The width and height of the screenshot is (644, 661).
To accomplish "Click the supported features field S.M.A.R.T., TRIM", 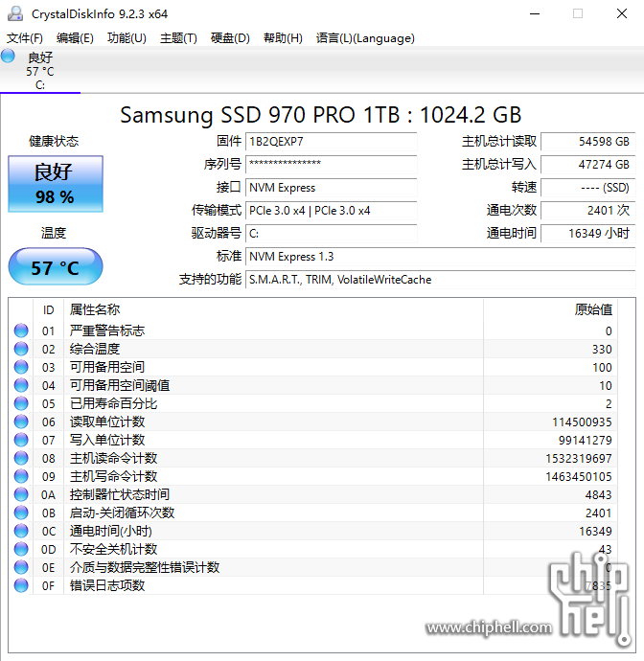I will (x=440, y=280).
